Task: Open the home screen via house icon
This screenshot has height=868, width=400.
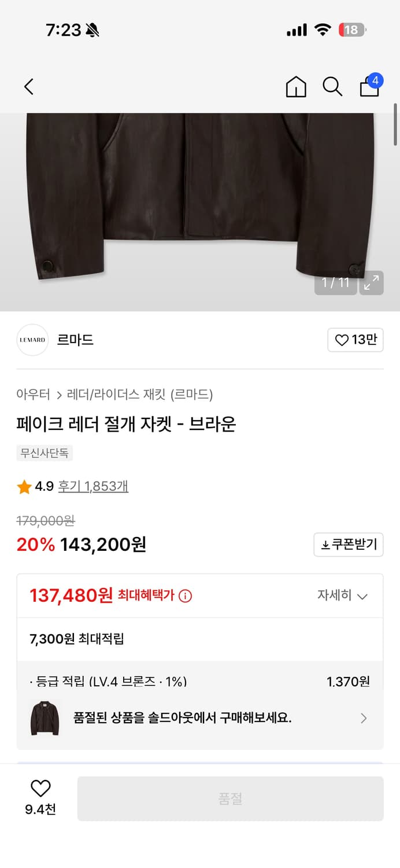Action: click(x=295, y=87)
